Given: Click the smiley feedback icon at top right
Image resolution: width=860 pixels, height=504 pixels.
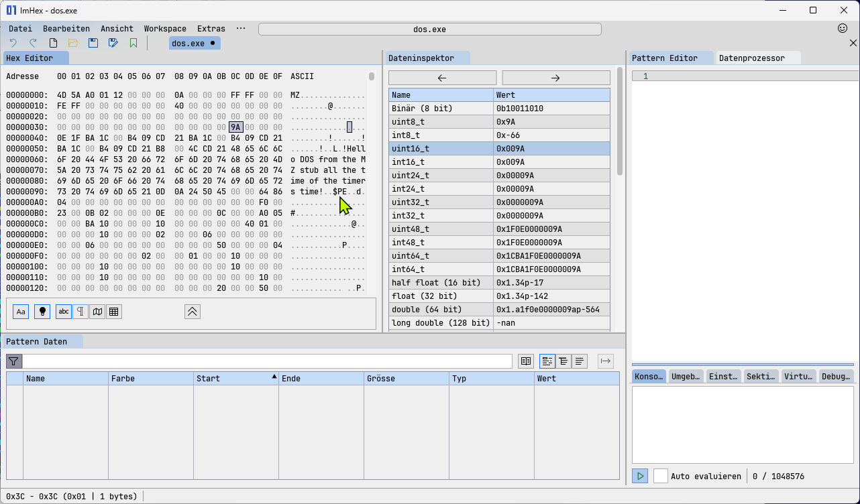Looking at the screenshot, I should tap(843, 28).
